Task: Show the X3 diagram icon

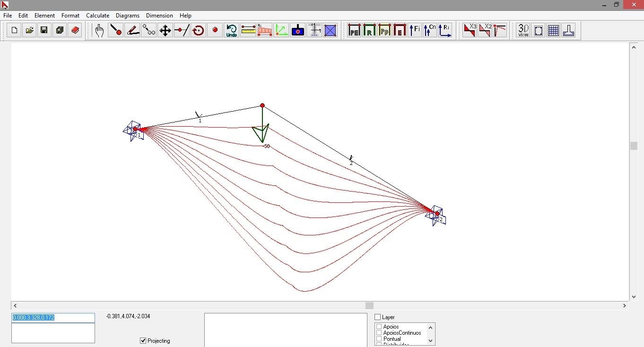Action: 470,31
